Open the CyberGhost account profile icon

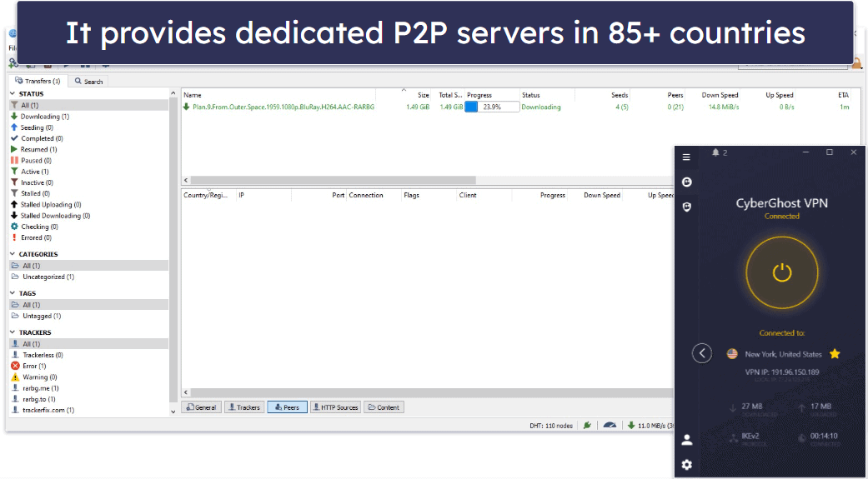click(687, 441)
